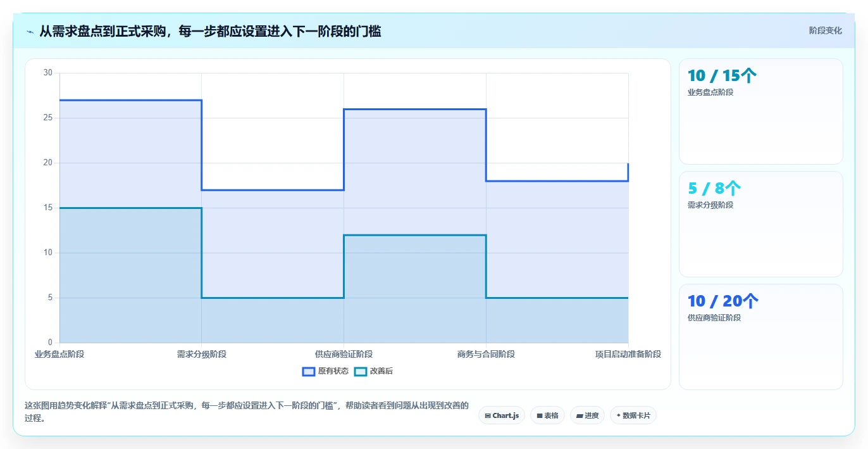This screenshot has width=868, height=449.
Task: Click the y-axis value 15
Action: click(x=48, y=208)
